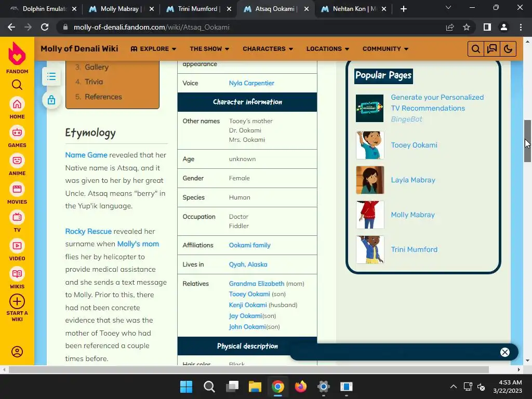
Task: Follow Molly's mom link
Action: pyautogui.click(x=138, y=244)
